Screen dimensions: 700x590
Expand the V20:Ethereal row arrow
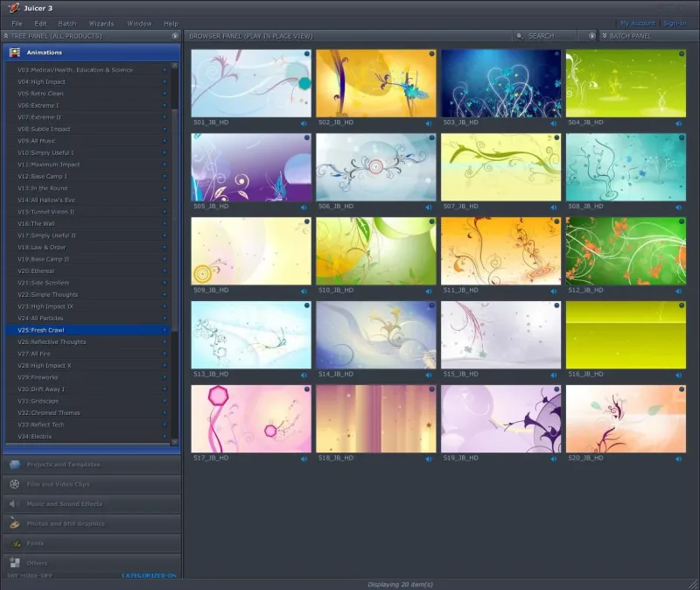point(164,271)
